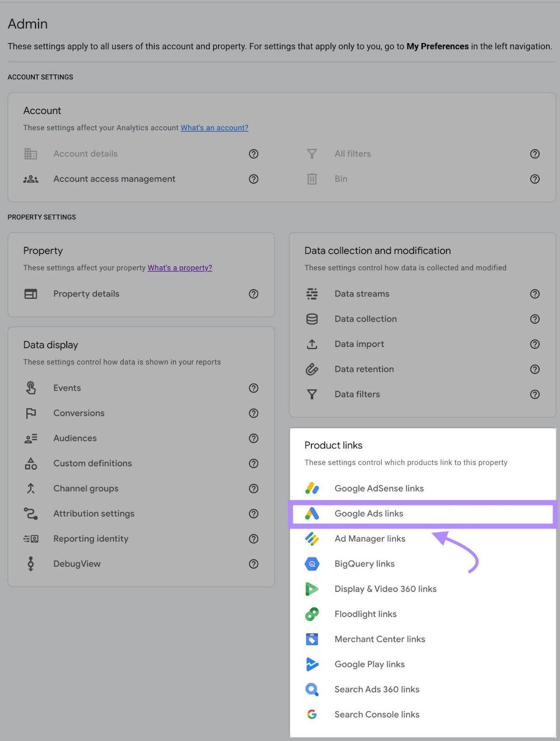Click the Floodlight logo icon

tap(312, 614)
